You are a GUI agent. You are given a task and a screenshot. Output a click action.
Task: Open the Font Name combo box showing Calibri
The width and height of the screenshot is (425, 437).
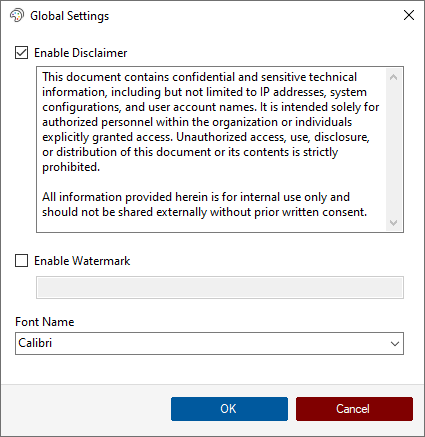pyautogui.click(x=209, y=343)
